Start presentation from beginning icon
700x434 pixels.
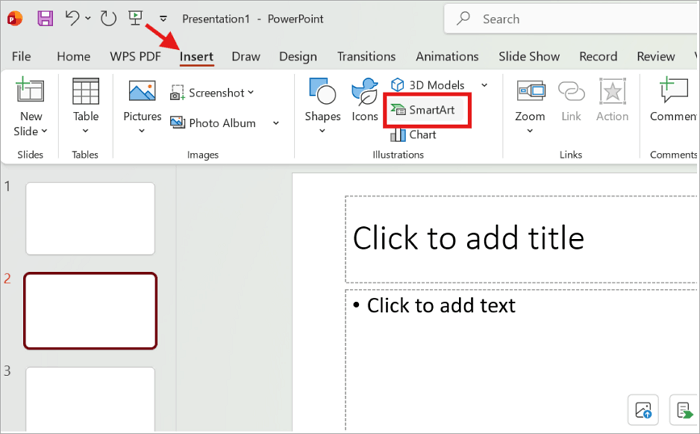(x=135, y=18)
